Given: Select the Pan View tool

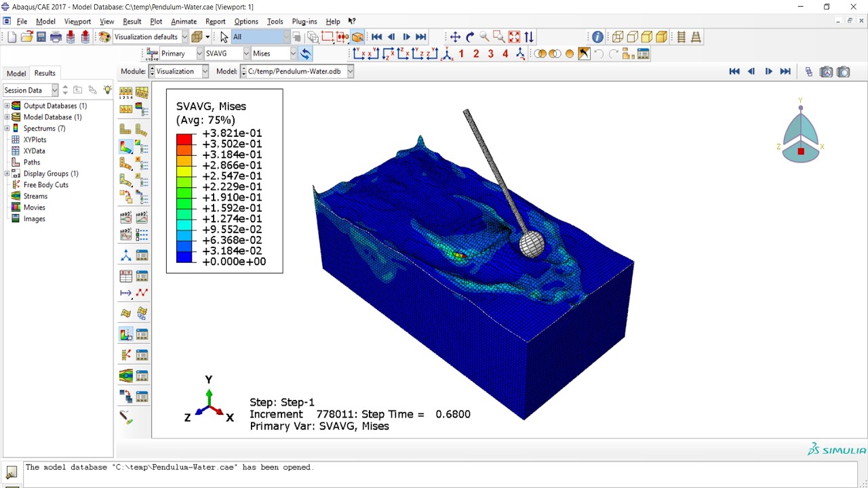Looking at the screenshot, I should (455, 37).
